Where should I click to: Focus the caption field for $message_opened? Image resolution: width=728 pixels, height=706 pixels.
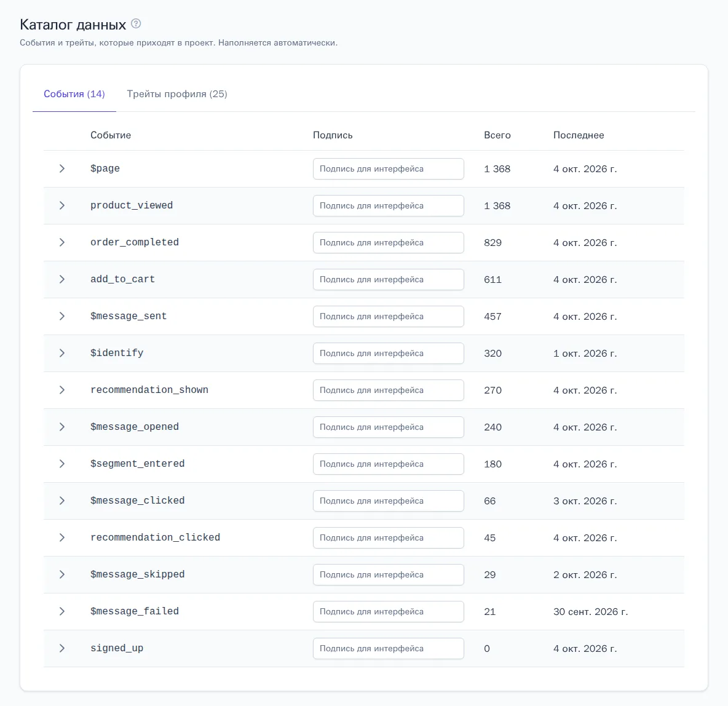(388, 427)
